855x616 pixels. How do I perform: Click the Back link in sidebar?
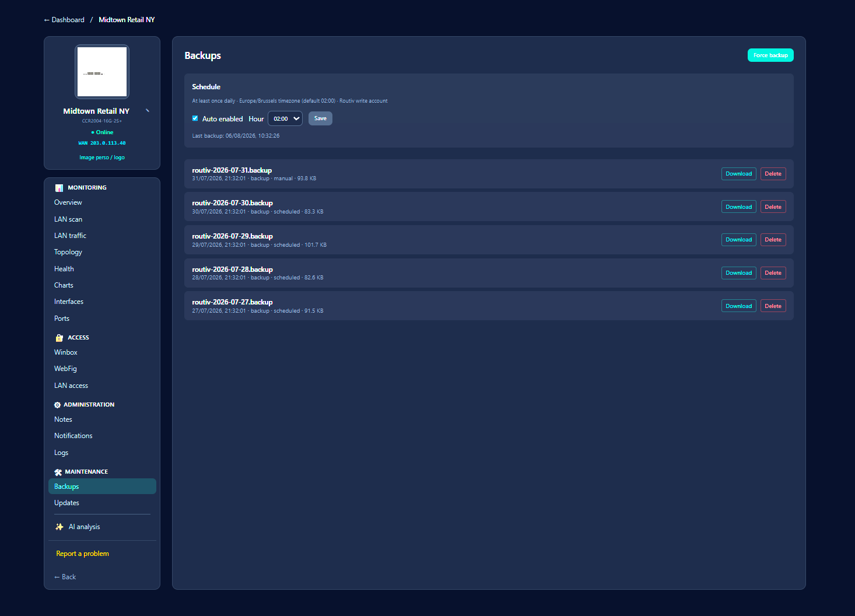pyautogui.click(x=65, y=577)
